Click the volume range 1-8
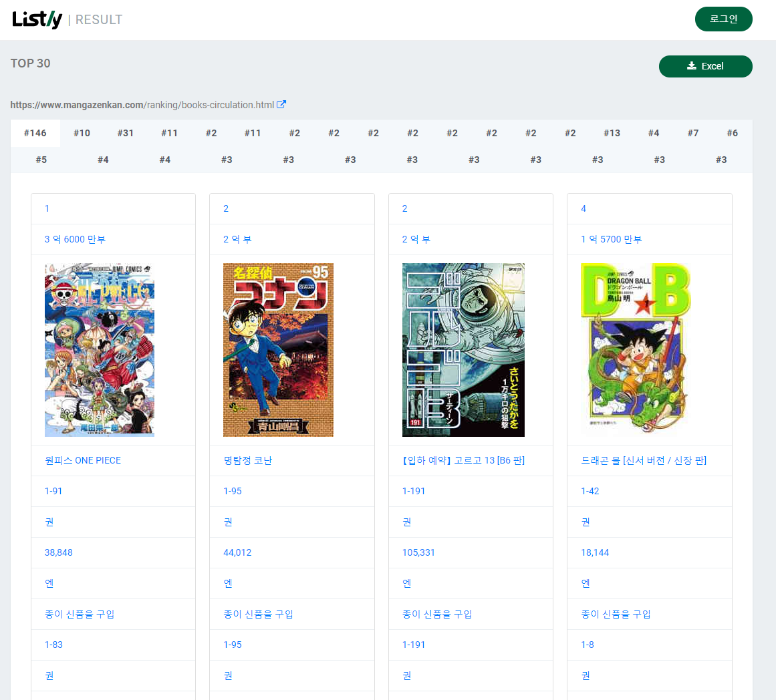The width and height of the screenshot is (776, 700). coord(588,645)
